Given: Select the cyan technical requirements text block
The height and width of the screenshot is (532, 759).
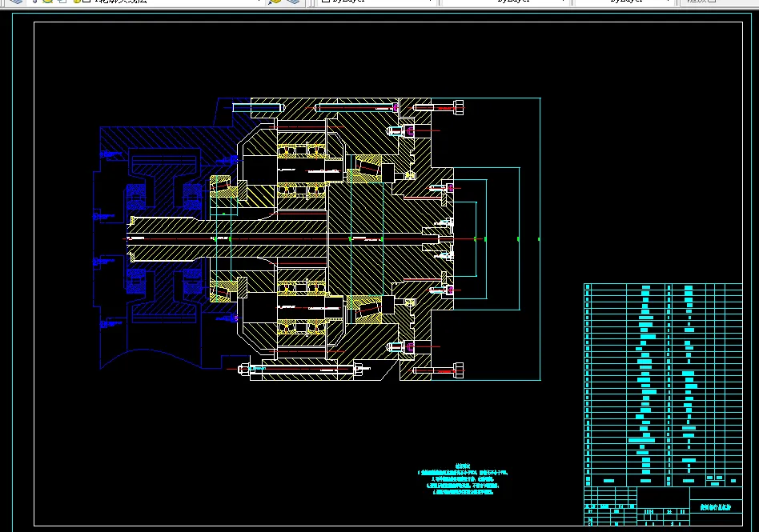Looking at the screenshot, I should click(x=462, y=479).
